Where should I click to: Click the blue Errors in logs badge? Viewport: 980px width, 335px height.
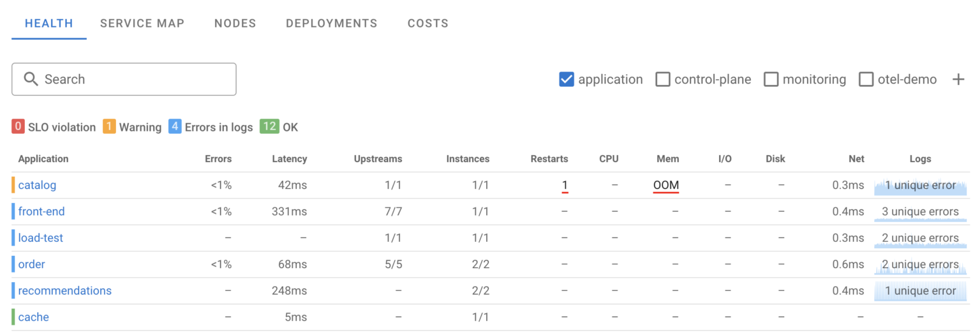click(x=175, y=126)
